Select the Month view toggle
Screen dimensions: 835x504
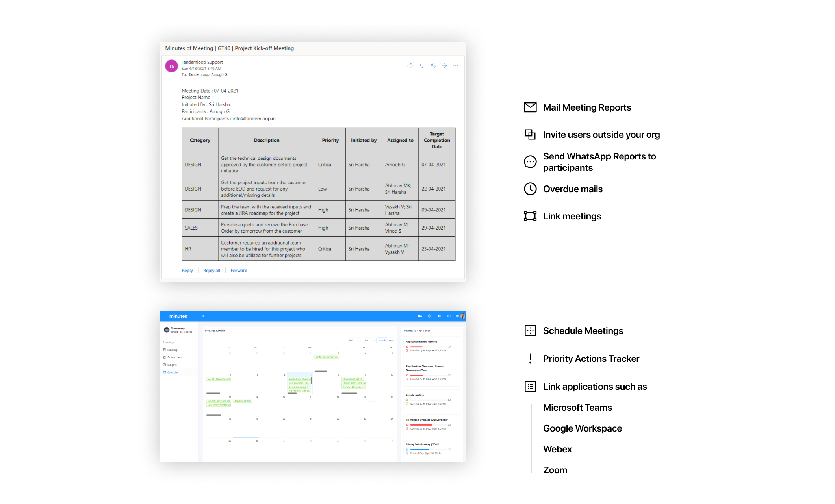(382, 341)
